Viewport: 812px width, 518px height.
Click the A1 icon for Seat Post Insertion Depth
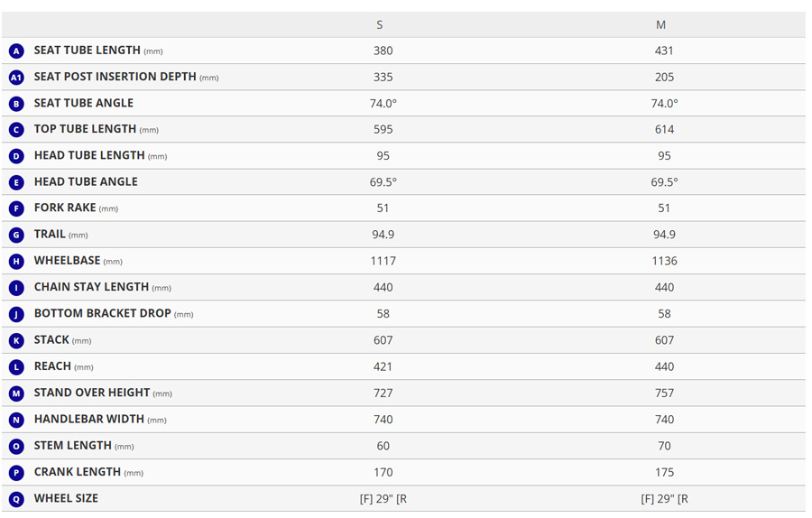click(x=16, y=78)
